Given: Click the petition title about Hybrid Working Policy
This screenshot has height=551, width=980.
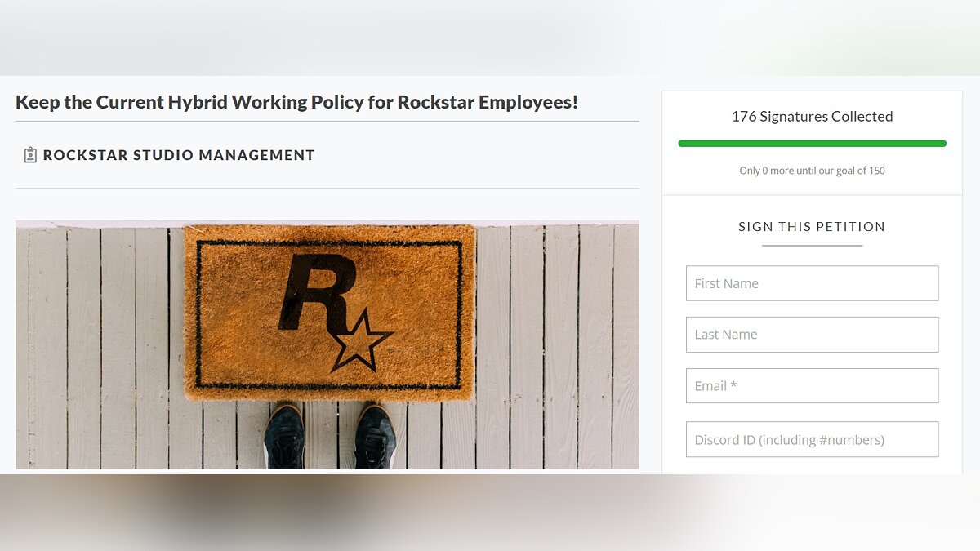Looking at the screenshot, I should (x=296, y=102).
